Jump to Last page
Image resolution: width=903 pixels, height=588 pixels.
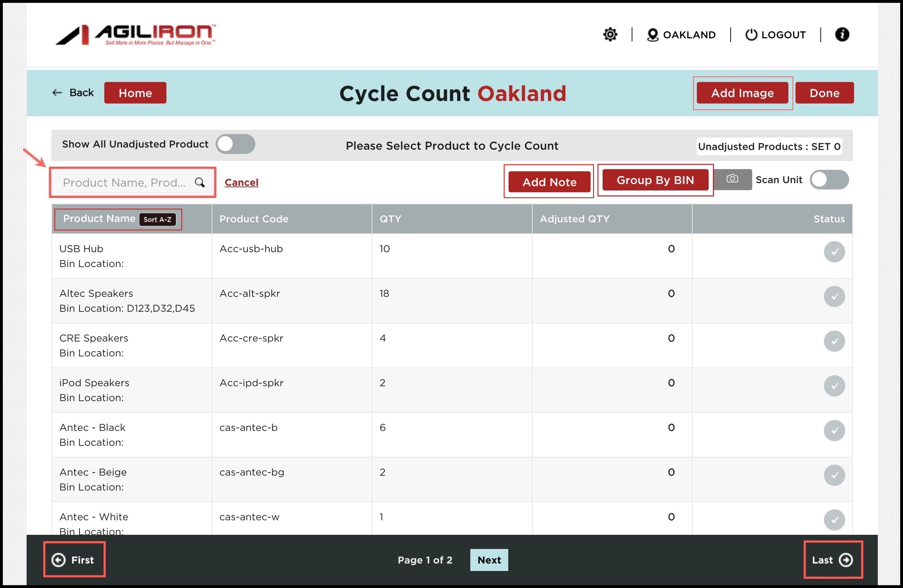[x=832, y=560]
